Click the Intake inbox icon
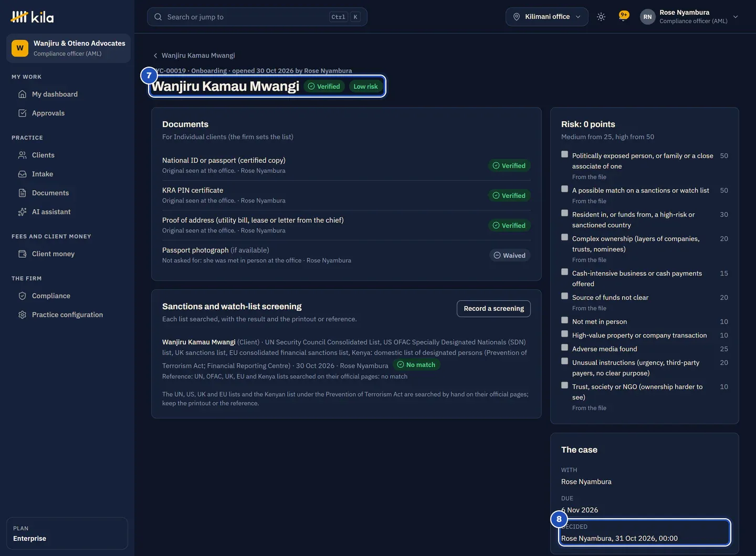Screen dimensions: 756x556 22,174
